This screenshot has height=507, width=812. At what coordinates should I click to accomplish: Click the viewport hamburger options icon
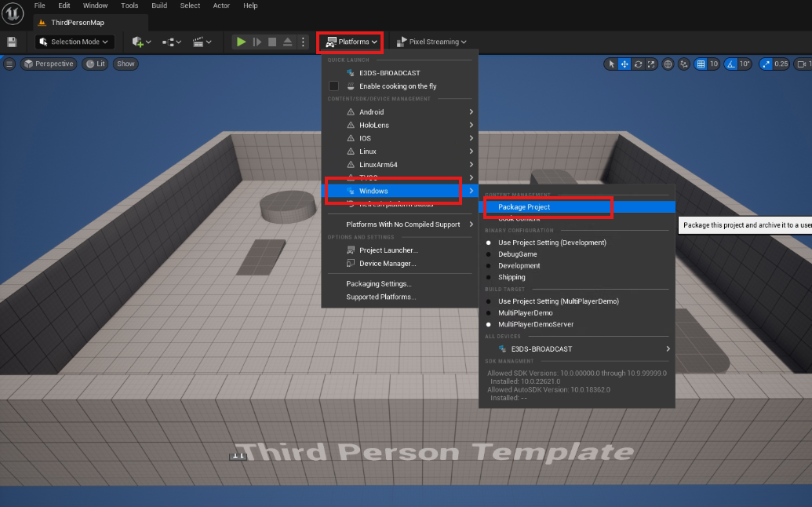coord(9,64)
